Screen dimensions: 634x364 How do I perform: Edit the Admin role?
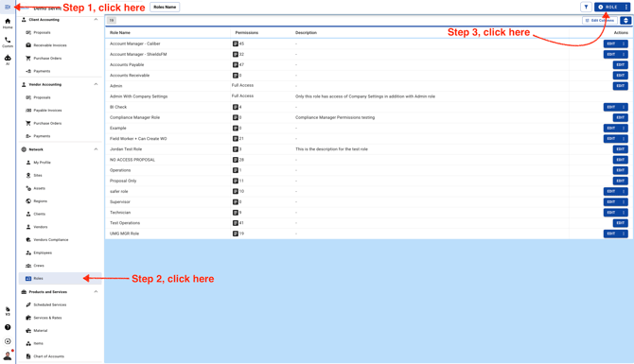[x=620, y=86]
